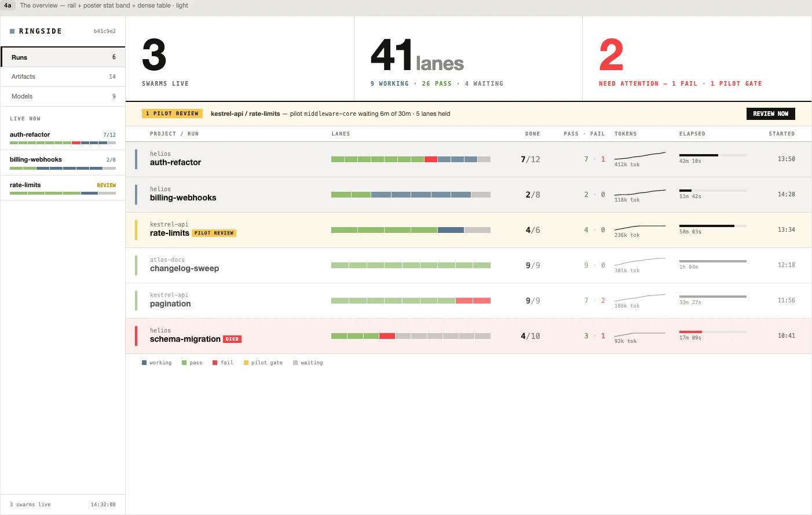Click the PILOT REVIEW tag on rate-limits row
This screenshot has height=515, width=812.
click(x=214, y=233)
